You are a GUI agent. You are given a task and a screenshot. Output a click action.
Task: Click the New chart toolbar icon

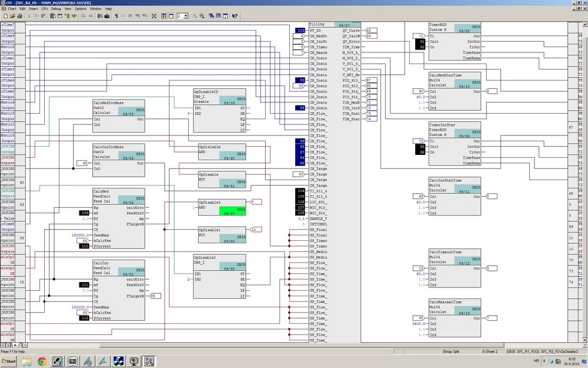[x=6, y=16]
